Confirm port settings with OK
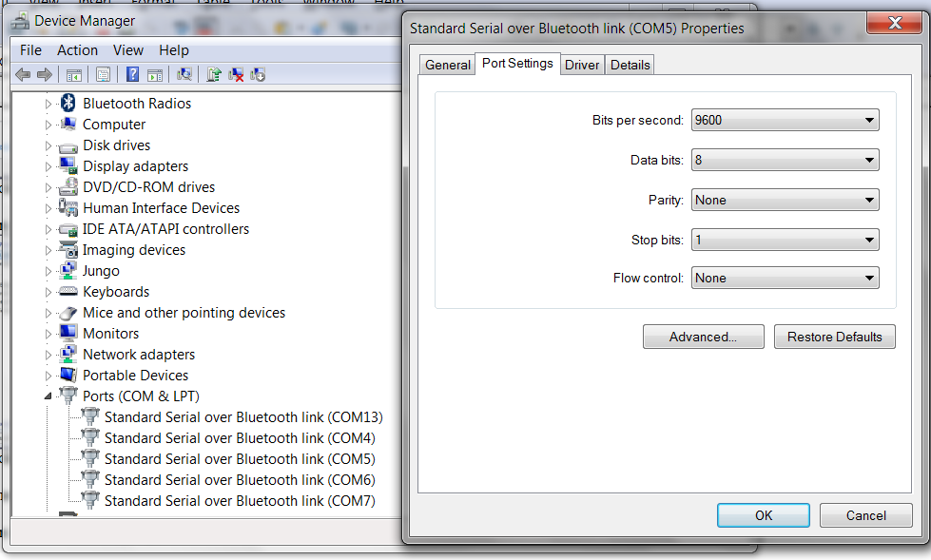The width and height of the screenshot is (931, 560). 763,515
